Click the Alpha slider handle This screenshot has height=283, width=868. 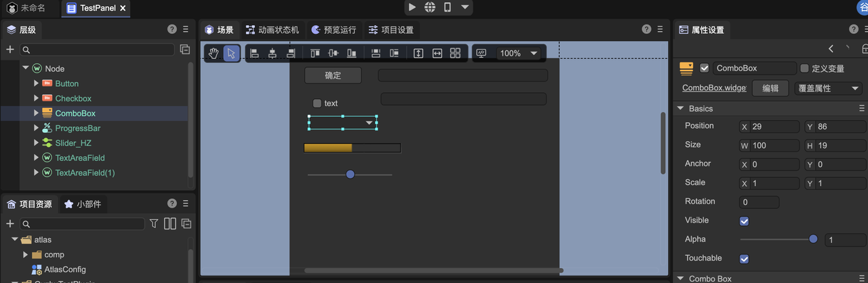[x=813, y=239]
